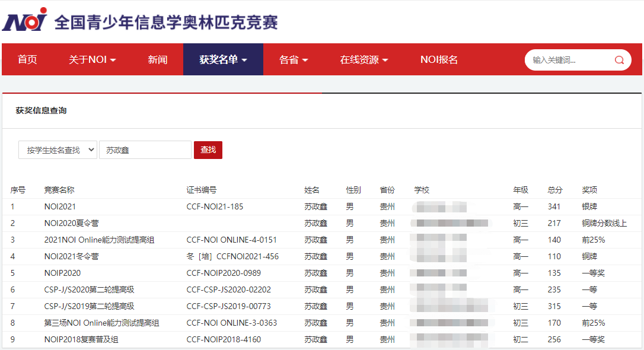Open the 首页 nav item
The image size is (644, 350).
tap(27, 59)
